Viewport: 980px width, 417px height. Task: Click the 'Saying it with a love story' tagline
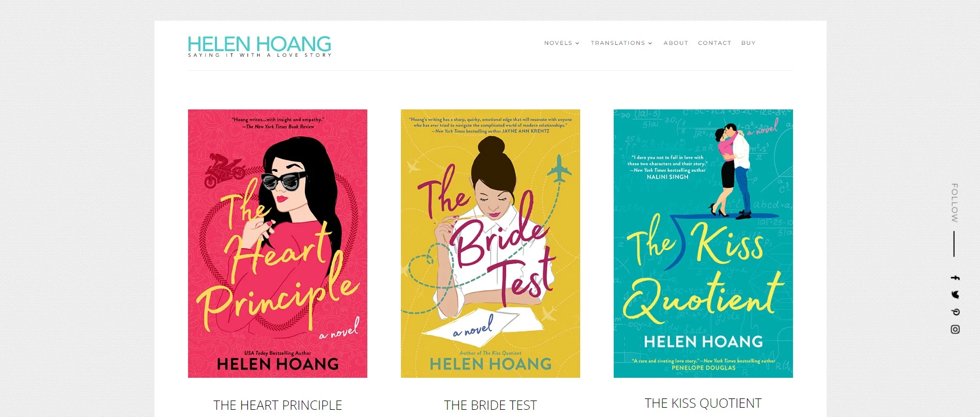pos(260,55)
